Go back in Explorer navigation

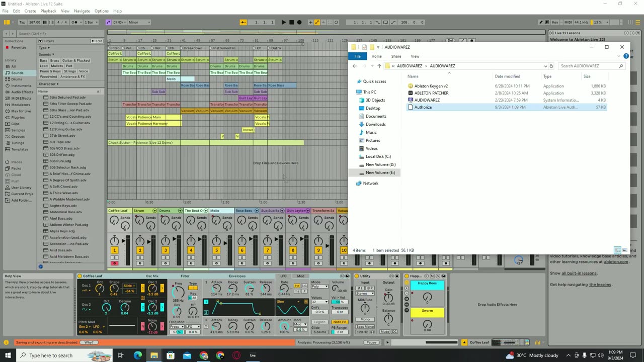coord(354,66)
